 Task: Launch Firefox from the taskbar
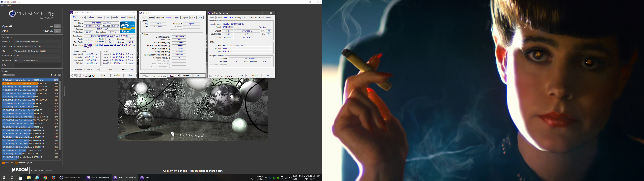[x=53, y=178]
